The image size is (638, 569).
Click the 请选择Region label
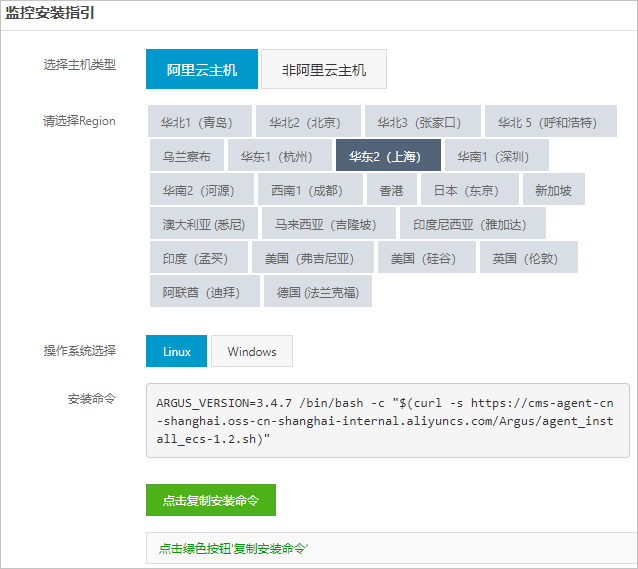coord(79,121)
